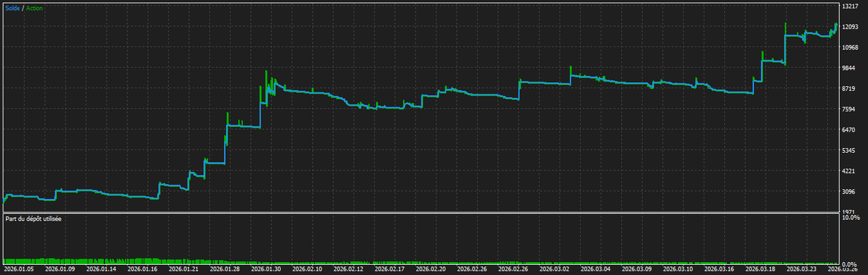Select the 12093 value on the price axis
The width and height of the screenshot is (868, 275).
pos(852,27)
